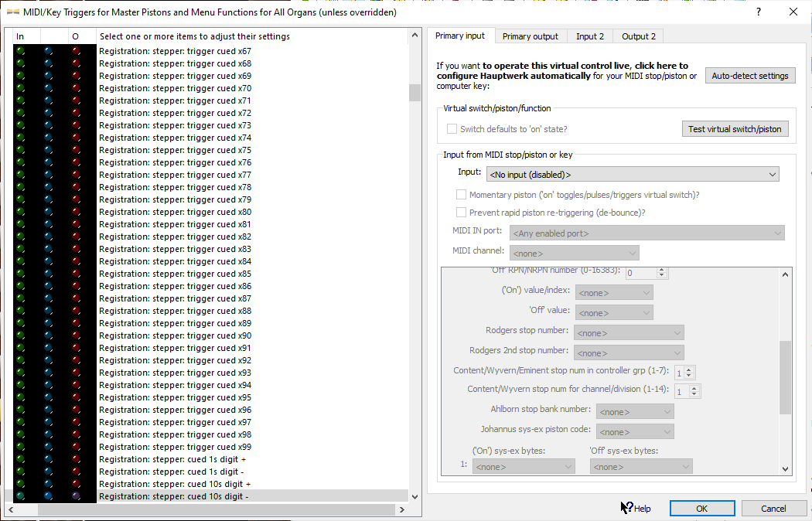812x521 pixels.
Task: Click the left list's vertical scrollbar thumb
Action: click(x=415, y=93)
